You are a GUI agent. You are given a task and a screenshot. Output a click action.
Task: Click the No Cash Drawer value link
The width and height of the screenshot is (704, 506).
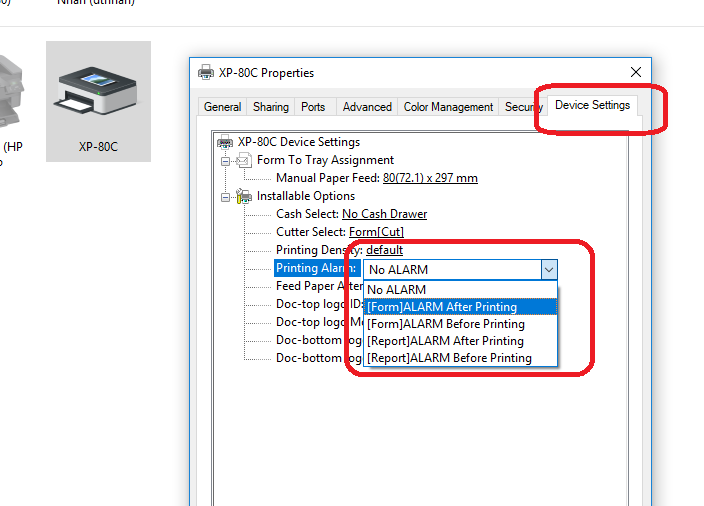(384, 214)
